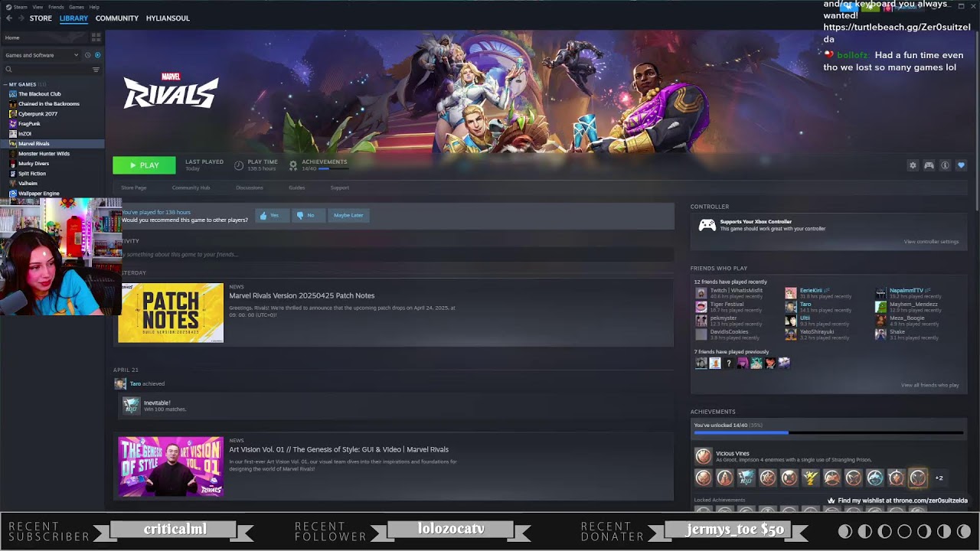Image resolution: width=980 pixels, height=551 pixels.
Task: Open YatoShirayuki's friend avatar
Action: [x=791, y=334]
